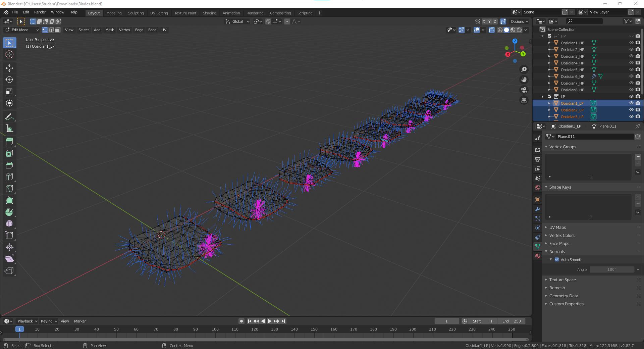Select the Extrude Region tool

tap(9, 142)
